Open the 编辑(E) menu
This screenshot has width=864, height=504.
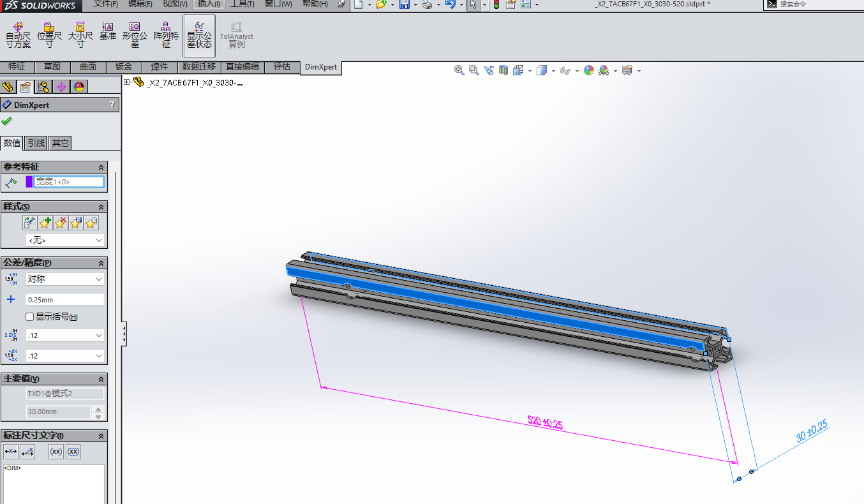click(140, 4)
